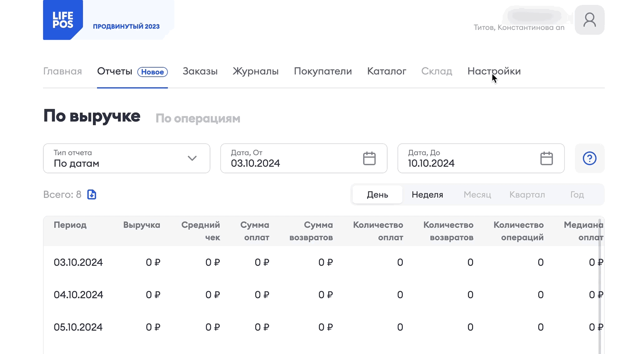Expand the Тип отчета dropdown
Screen dimensions: 644x354
coord(127,158)
